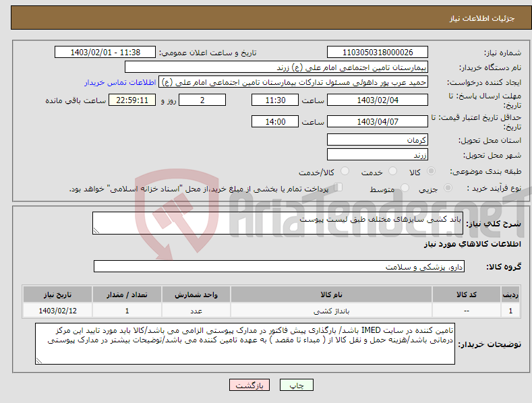Click the resize handle of description box
This screenshot has height=403, width=532.
(96, 230)
